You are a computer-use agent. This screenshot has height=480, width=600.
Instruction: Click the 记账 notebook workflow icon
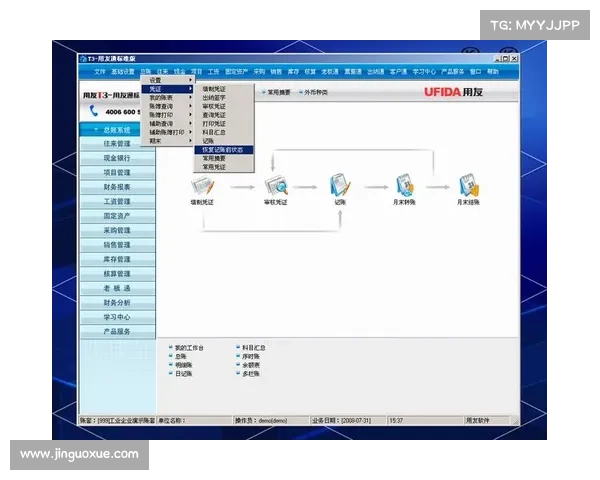(340, 185)
